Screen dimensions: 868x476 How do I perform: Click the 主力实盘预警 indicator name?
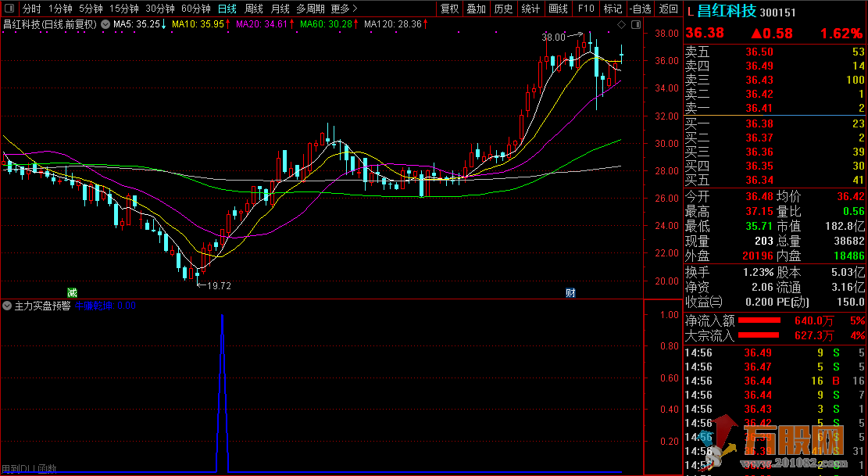pos(43,306)
